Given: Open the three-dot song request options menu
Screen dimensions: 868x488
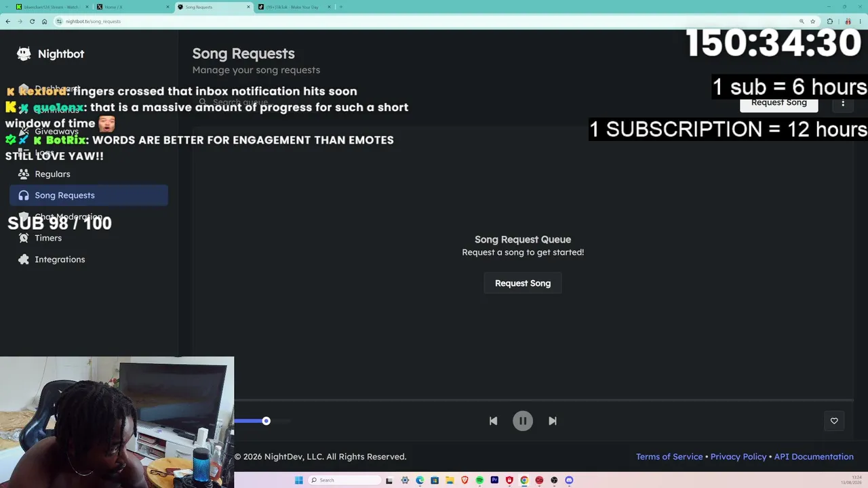Looking at the screenshot, I should click(x=843, y=103).
